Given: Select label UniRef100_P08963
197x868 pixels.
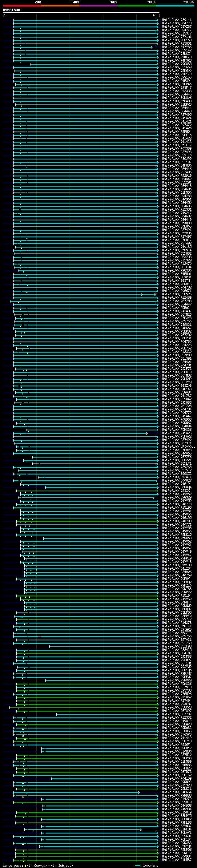Looking at the screenshot, I should tap(177, 419).
